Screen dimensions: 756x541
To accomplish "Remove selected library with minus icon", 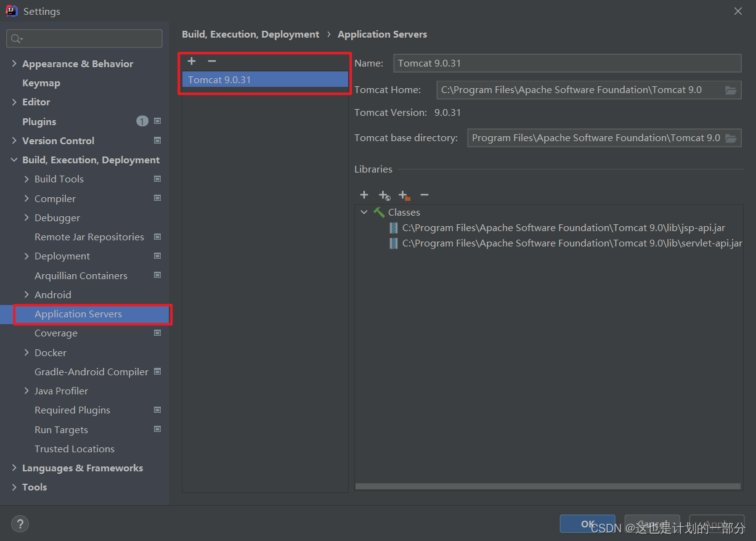I will [x=425, y=195].
